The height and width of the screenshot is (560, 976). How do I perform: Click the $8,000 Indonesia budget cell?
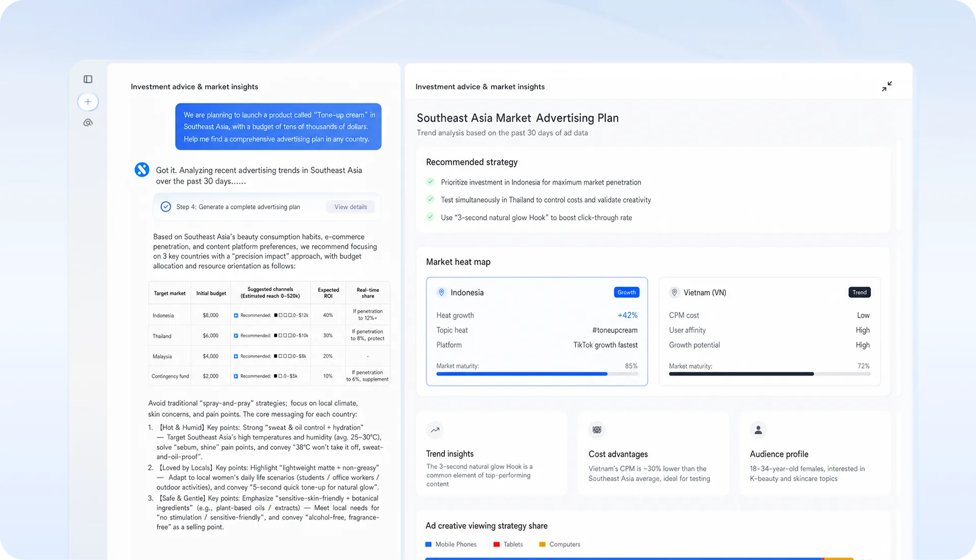tap(210, 316)
